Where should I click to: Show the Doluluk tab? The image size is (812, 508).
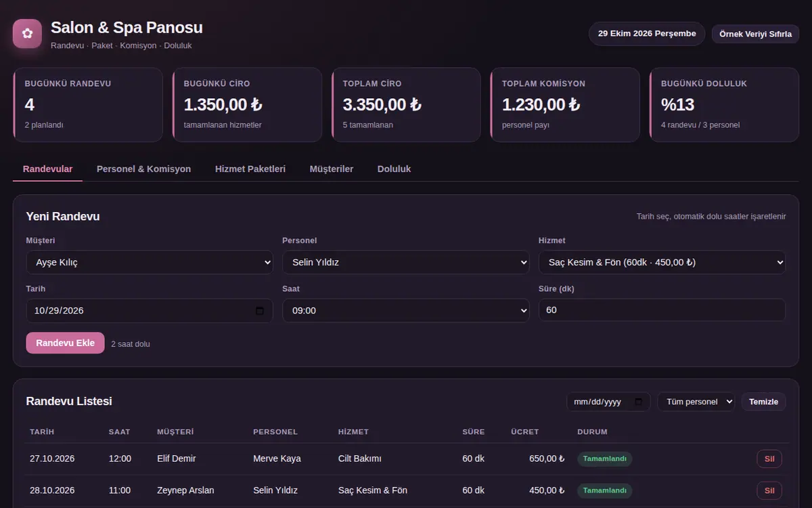pyautogui.click(x=394, y=169)
